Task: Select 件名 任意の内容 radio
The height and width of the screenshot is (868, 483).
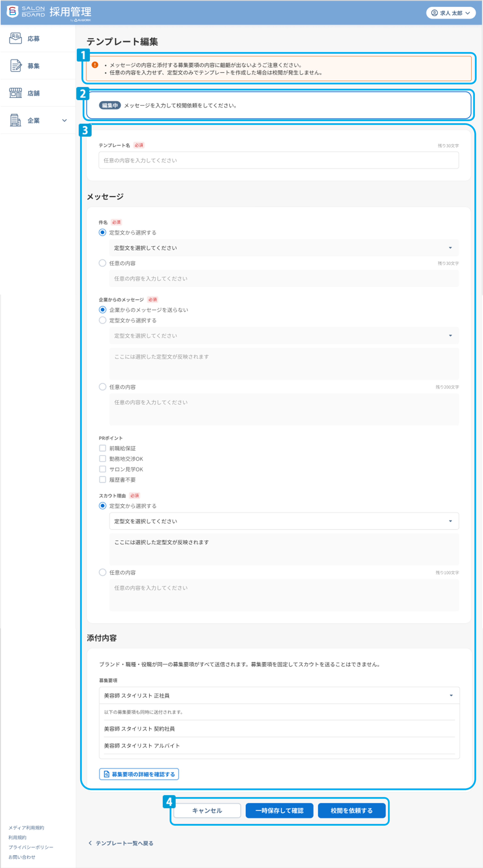Action: click(102, 263)
